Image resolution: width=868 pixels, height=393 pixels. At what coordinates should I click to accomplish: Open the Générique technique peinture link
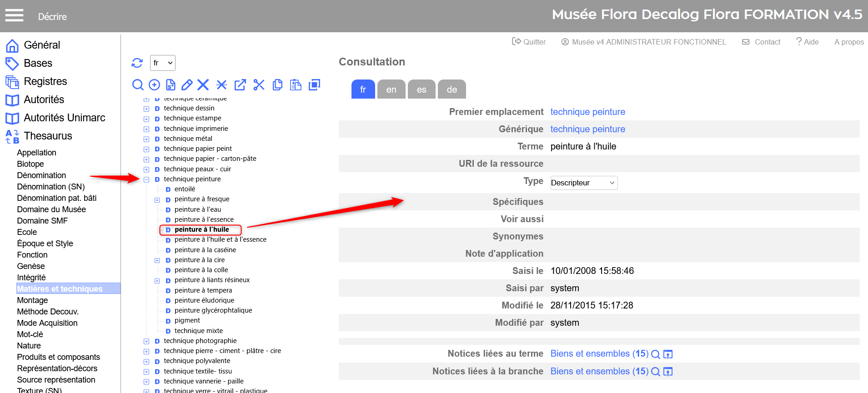coord(587,129)
